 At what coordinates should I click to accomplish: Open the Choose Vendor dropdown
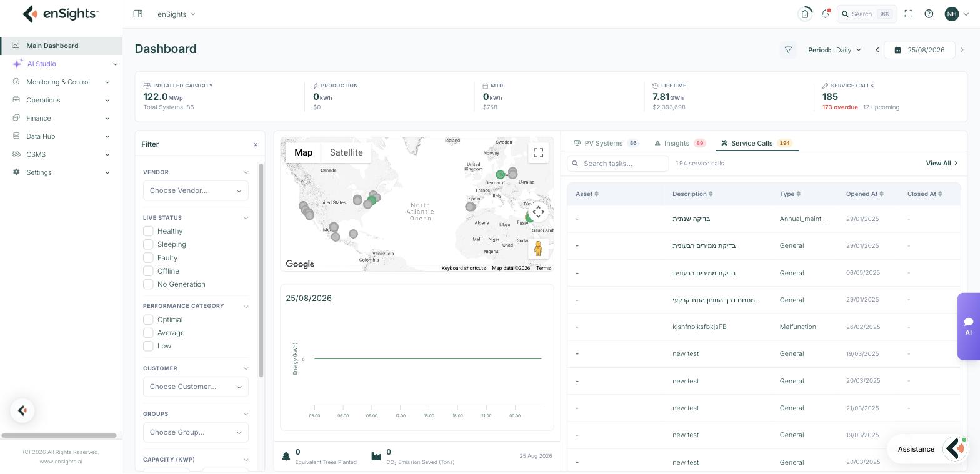tap(196, 190)
